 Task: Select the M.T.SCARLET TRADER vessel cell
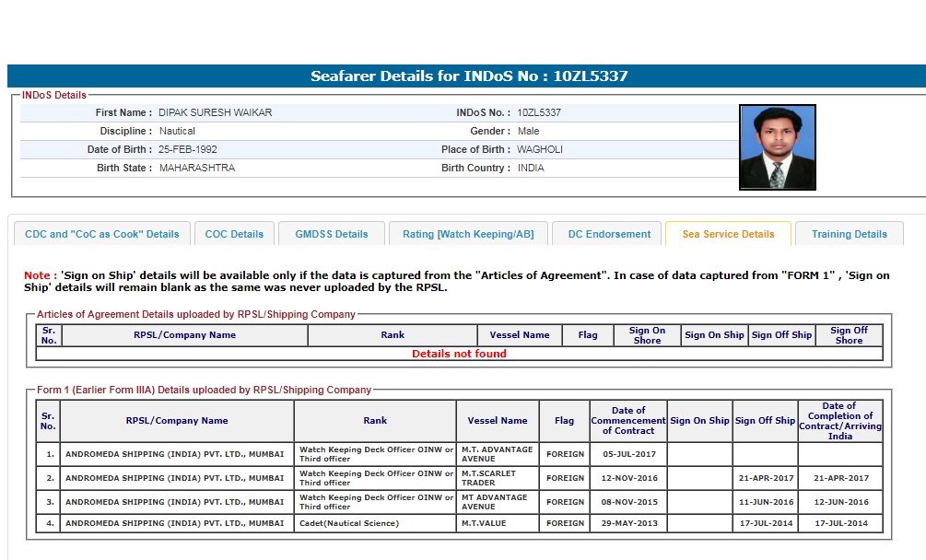click(x=497, y=478)
